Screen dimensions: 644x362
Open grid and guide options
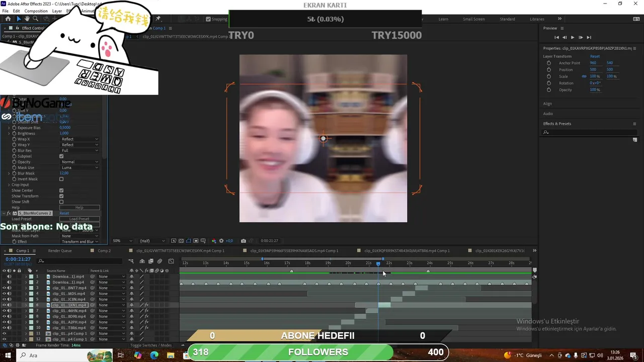coord(203,241)
